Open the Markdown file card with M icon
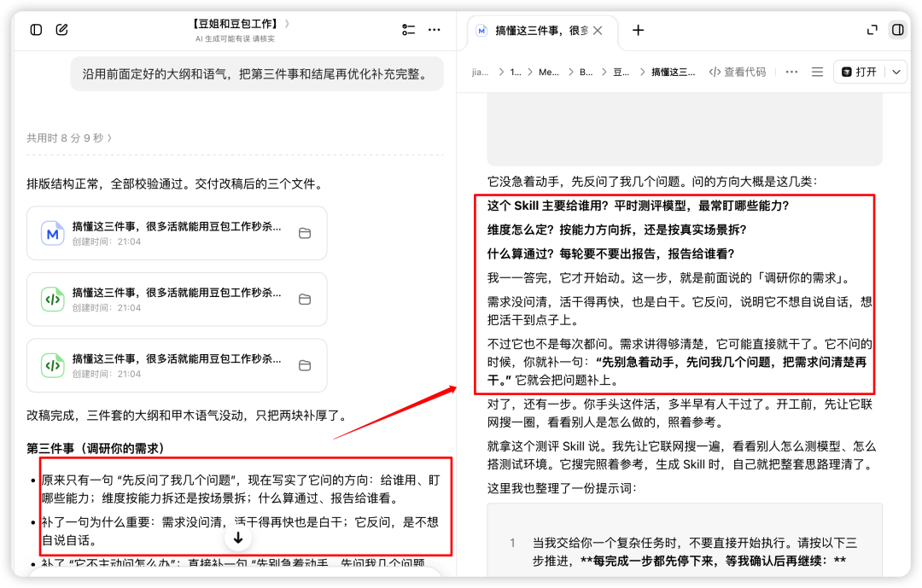The image size is (922, 588). pos(177,233)
